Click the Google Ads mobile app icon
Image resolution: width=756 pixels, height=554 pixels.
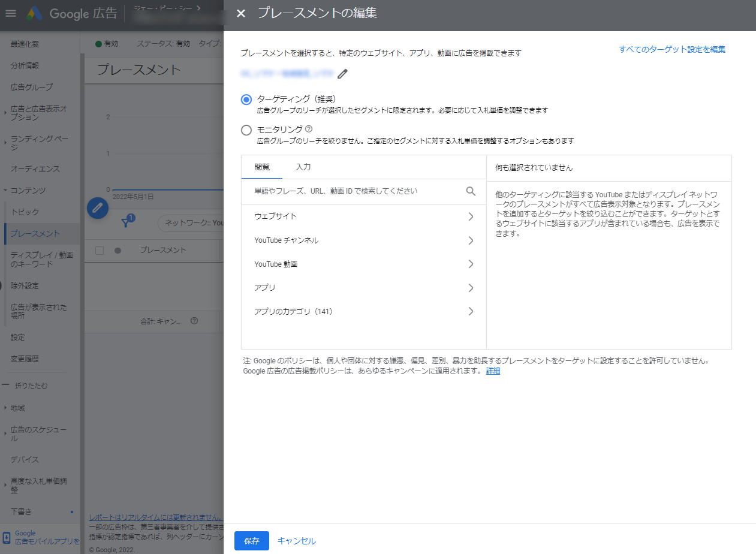(7, 537)
